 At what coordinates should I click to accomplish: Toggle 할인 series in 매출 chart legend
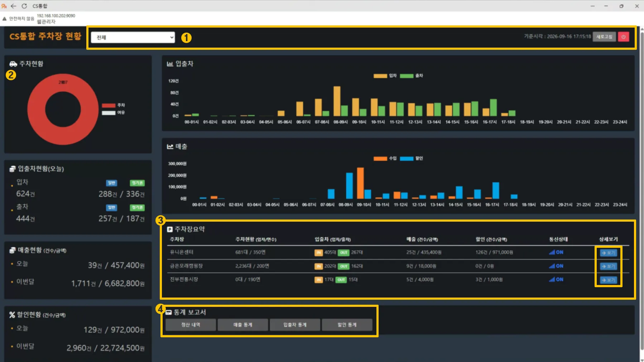pos(411,158)
